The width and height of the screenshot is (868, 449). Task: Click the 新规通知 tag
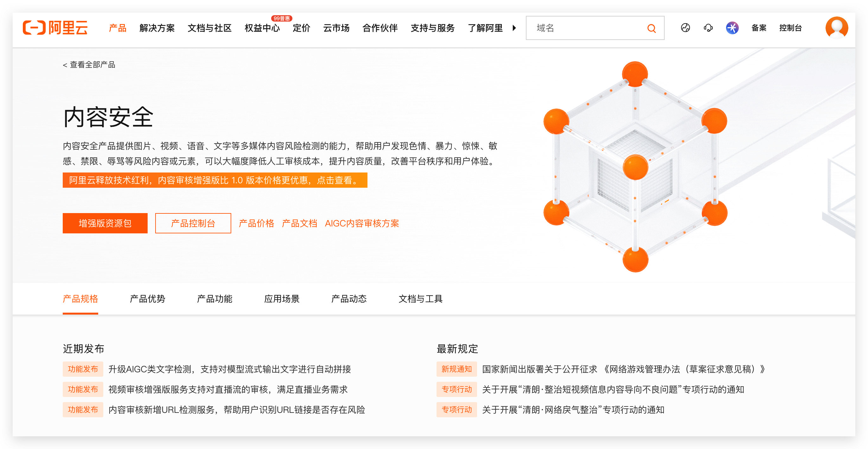click(x=456, y=369)
